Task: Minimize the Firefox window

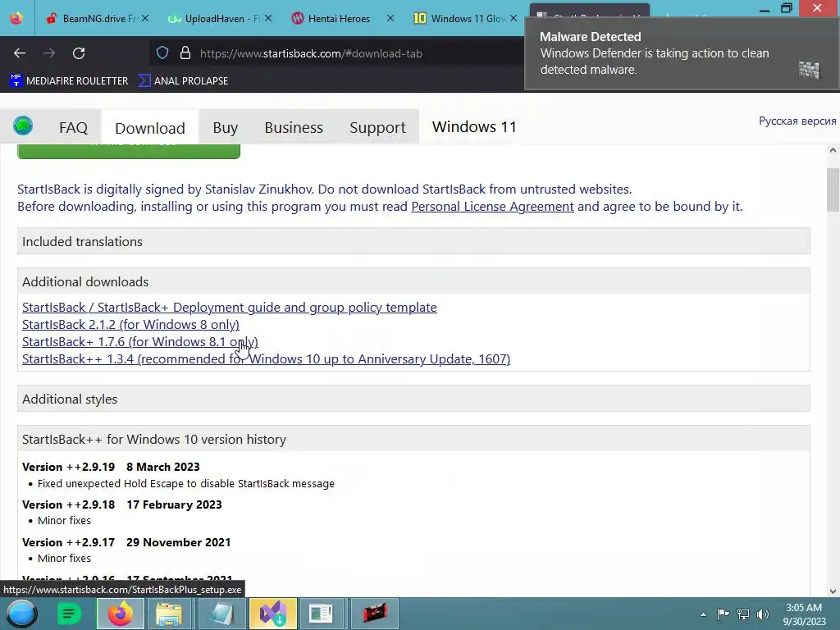Action: click(765, 9)
